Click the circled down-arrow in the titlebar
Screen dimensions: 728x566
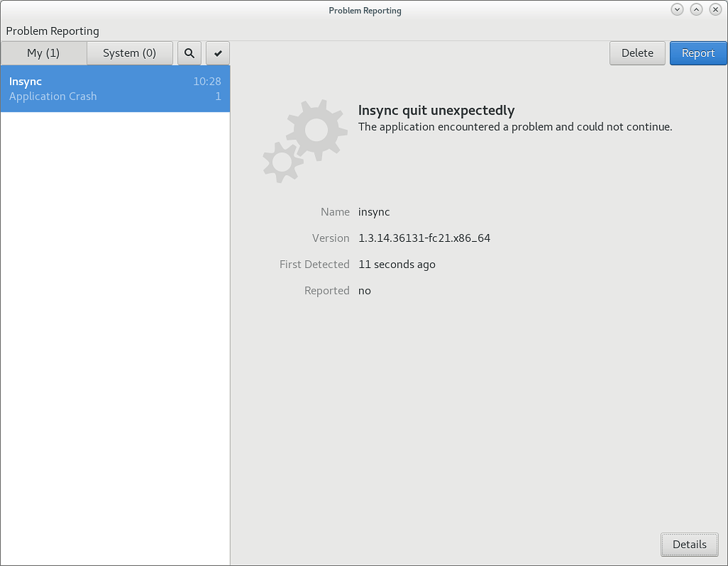click(676, 9)
